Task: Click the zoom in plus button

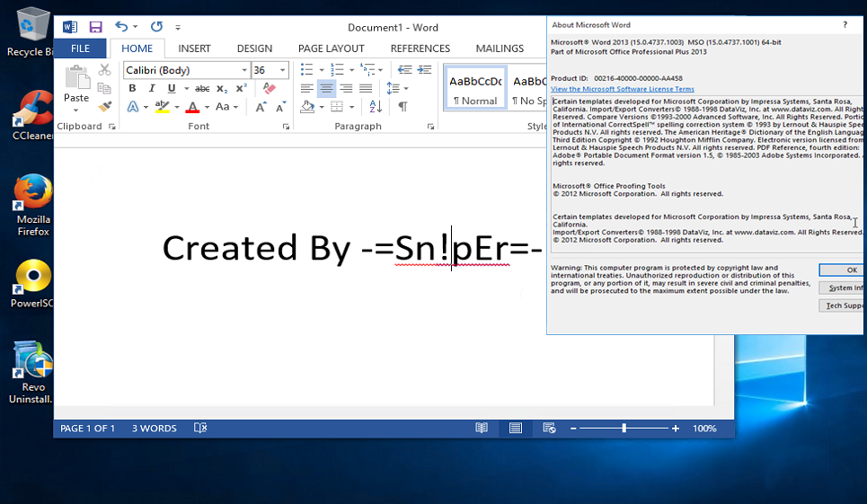Action: [x=675, y=429]
